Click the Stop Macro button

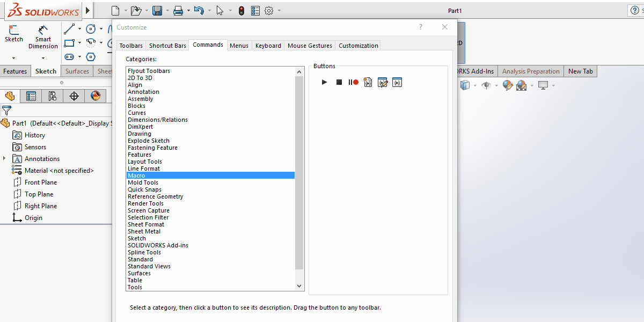[339, 82]
